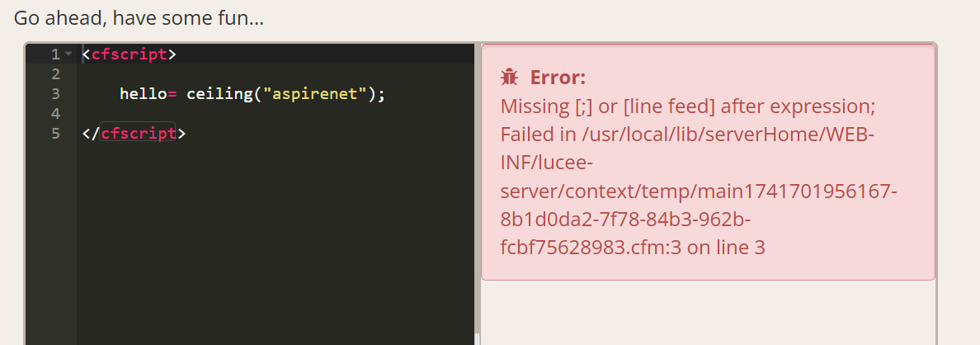The image size is (980, 345).
Task: Click the empty line 4 of editor
Action: [275, 114]
